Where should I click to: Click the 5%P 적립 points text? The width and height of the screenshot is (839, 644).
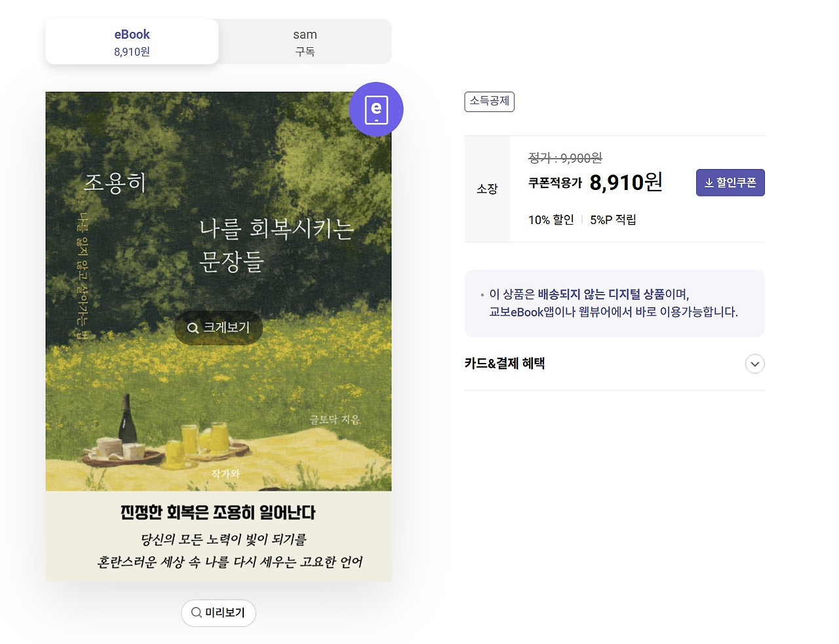pos(613,219)
